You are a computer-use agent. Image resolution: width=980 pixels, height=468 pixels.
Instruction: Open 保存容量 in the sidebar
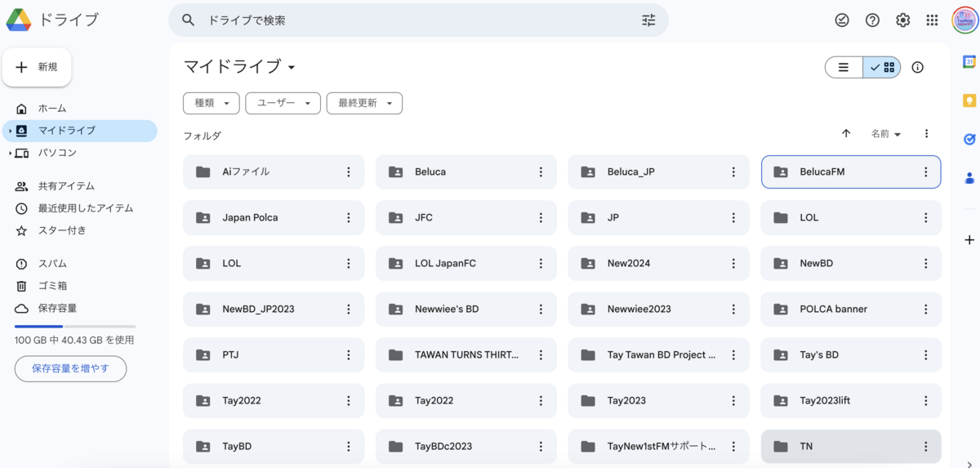(80, 308)
